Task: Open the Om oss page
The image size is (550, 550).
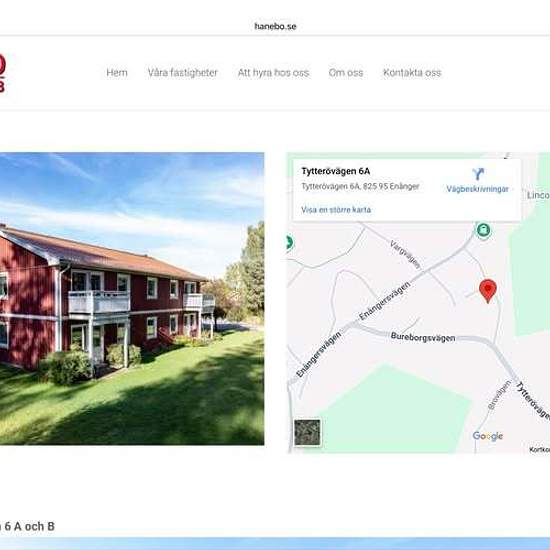Action: (x=346, y=73)
